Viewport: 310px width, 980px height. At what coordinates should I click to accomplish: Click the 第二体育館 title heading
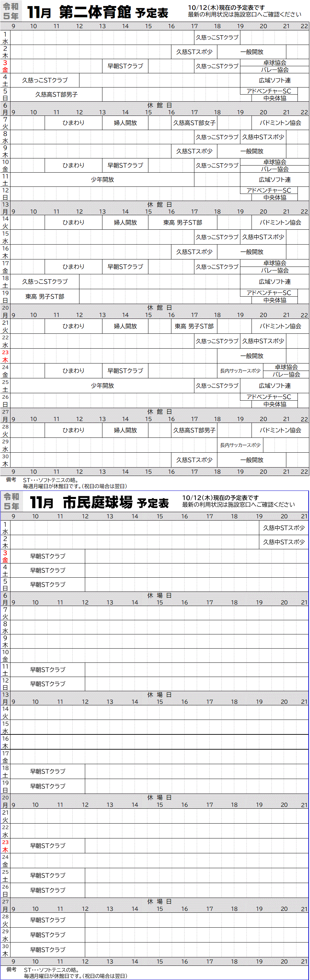[95, 12]
